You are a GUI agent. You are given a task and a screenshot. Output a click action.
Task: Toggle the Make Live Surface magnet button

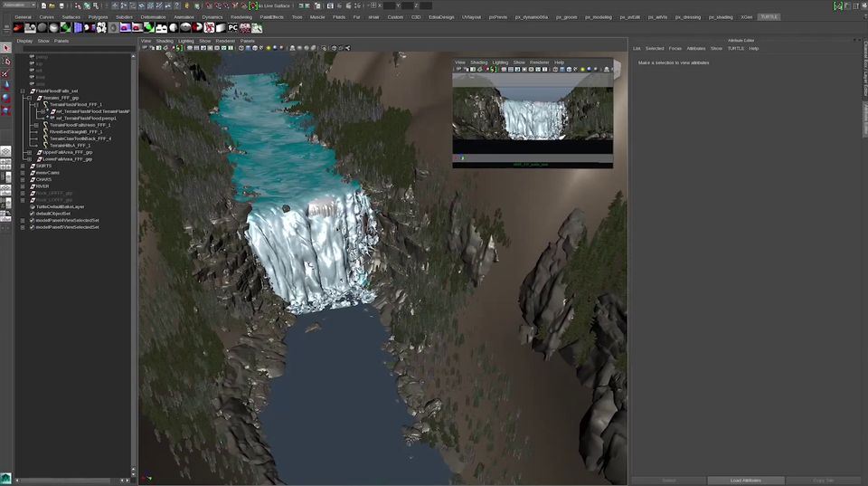tap(253, 5)
